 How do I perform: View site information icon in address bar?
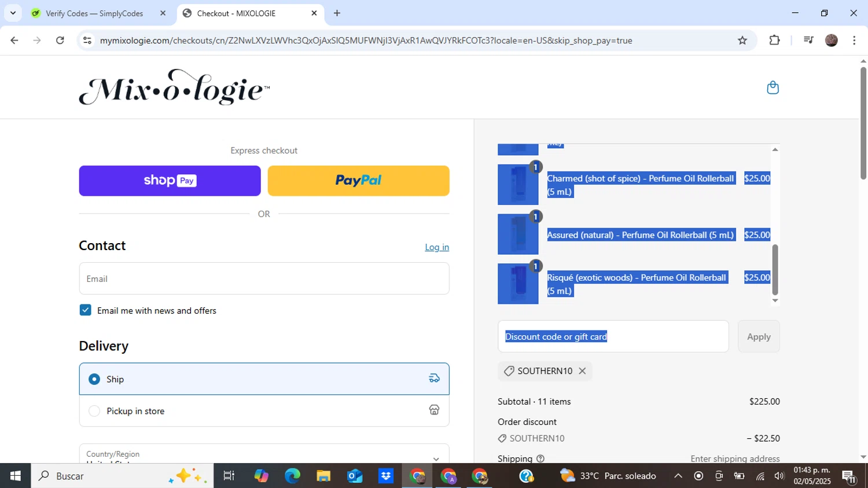point(87,41)
